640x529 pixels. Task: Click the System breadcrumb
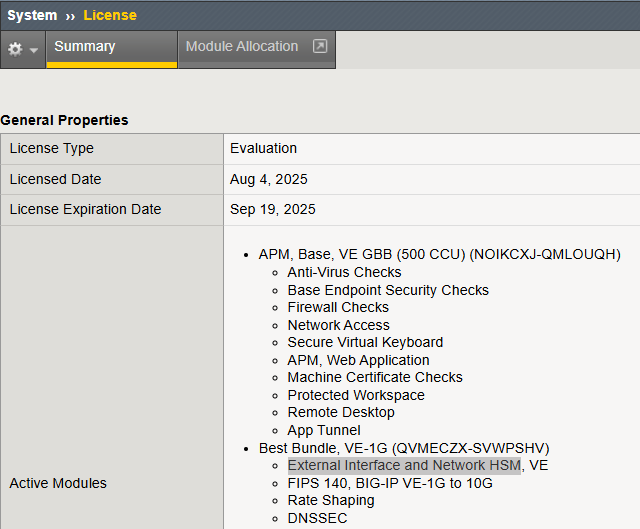pyautogui.click(x=32, y=16)
